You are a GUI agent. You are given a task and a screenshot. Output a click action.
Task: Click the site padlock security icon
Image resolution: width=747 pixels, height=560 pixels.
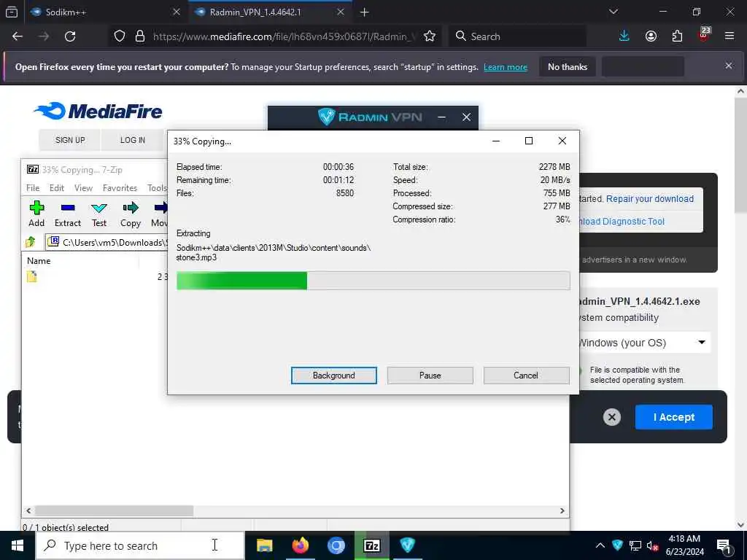140,36
